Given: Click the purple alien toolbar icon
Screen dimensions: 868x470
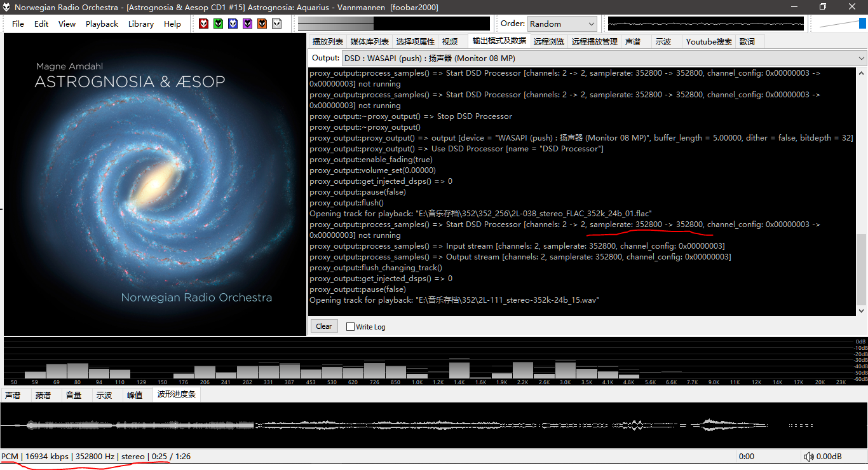Looking at the screenshot, I should (x=247, y=24).
